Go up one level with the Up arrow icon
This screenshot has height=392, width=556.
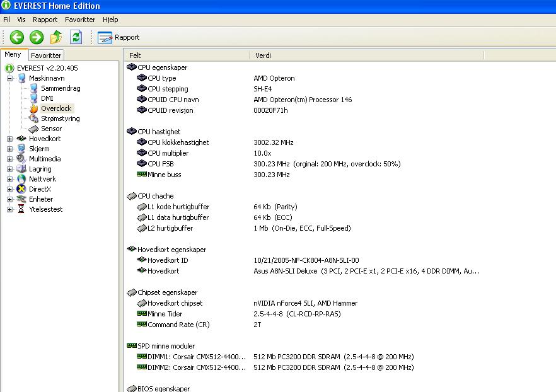tap(56, 37)
